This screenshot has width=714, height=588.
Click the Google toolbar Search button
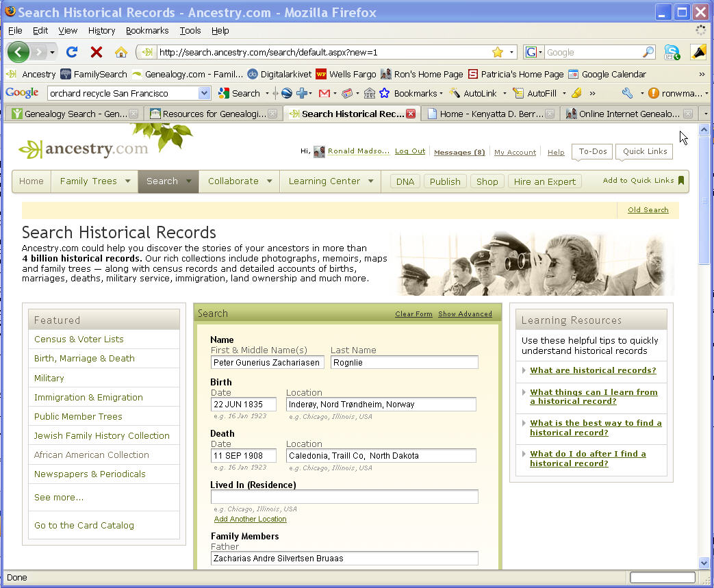[x=239, y=93]
